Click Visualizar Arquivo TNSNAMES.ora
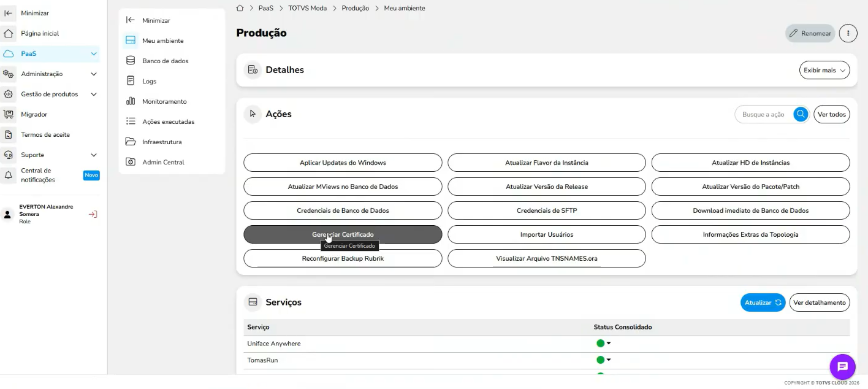Viewport: 868px width, 389px height. 547,258
